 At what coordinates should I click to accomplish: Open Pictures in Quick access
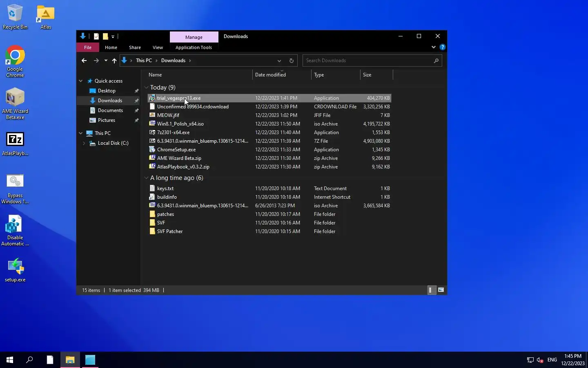tap(107, 120)
